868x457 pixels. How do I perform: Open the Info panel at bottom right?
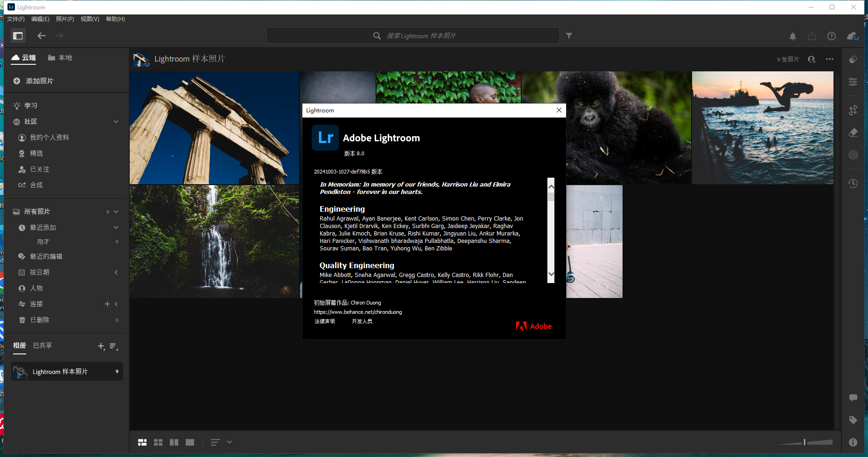pos(853,442)
